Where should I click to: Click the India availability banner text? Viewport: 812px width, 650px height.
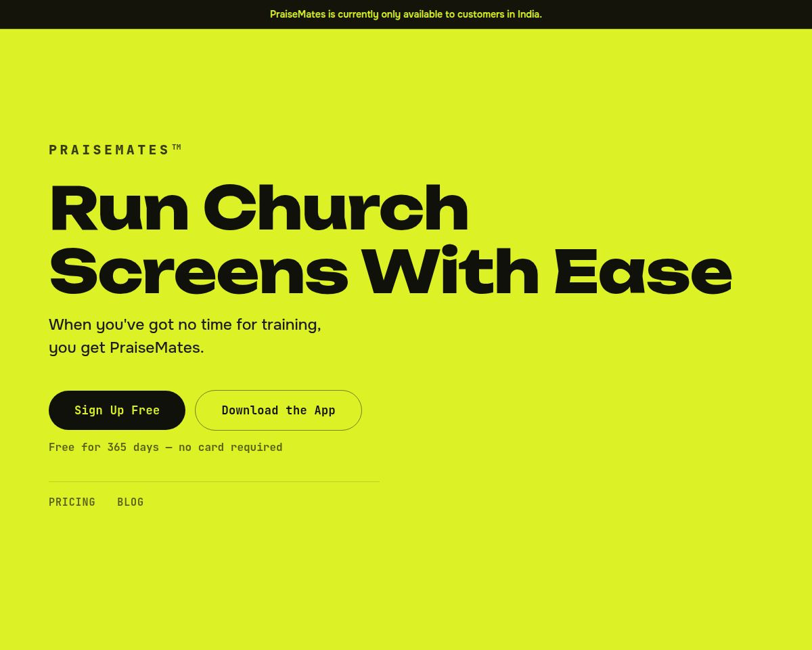tap(406, 14)
